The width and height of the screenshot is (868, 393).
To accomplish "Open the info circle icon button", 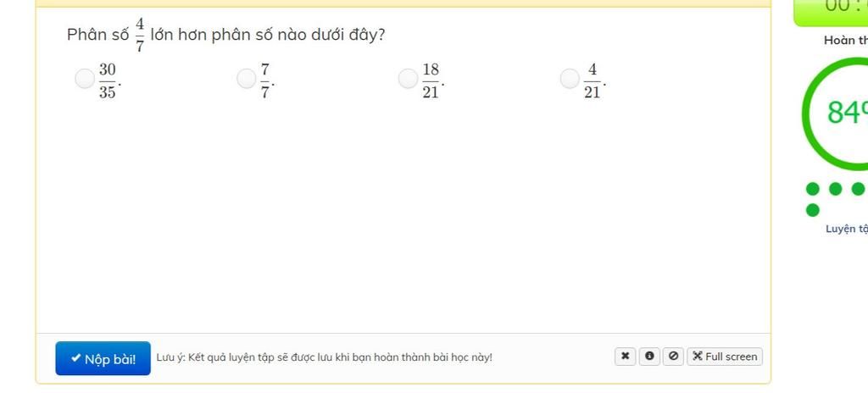I will (649, 357).
